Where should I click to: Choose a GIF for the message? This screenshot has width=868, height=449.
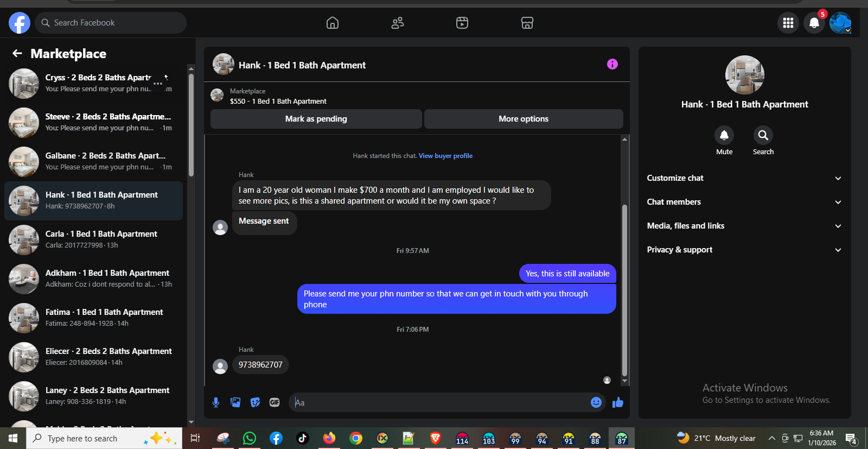pos(275,402)
